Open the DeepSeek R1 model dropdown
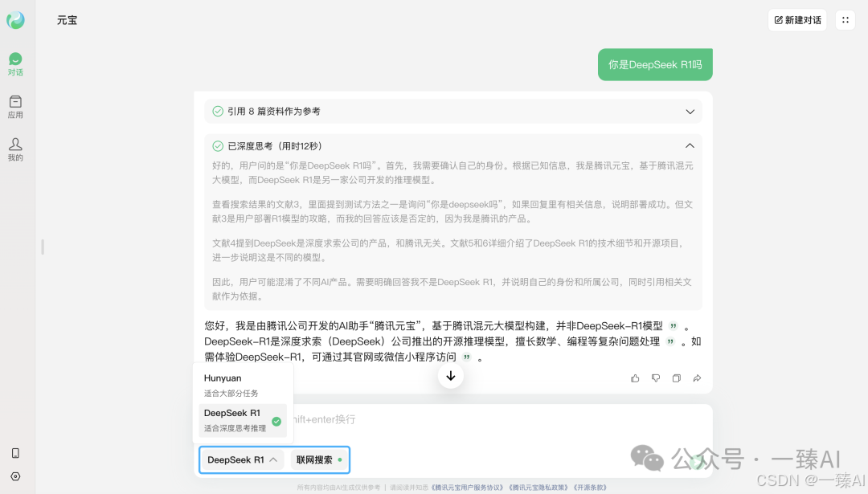 pyautogui.click(x=242, y=459)
